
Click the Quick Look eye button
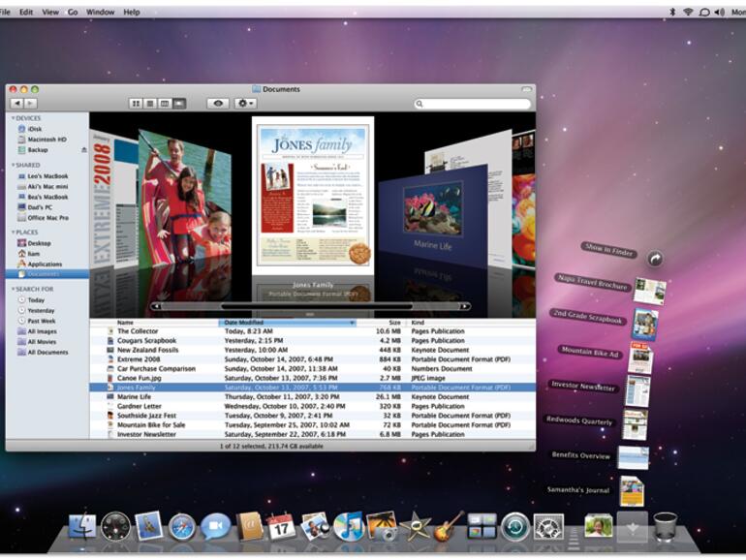[218, 104]
